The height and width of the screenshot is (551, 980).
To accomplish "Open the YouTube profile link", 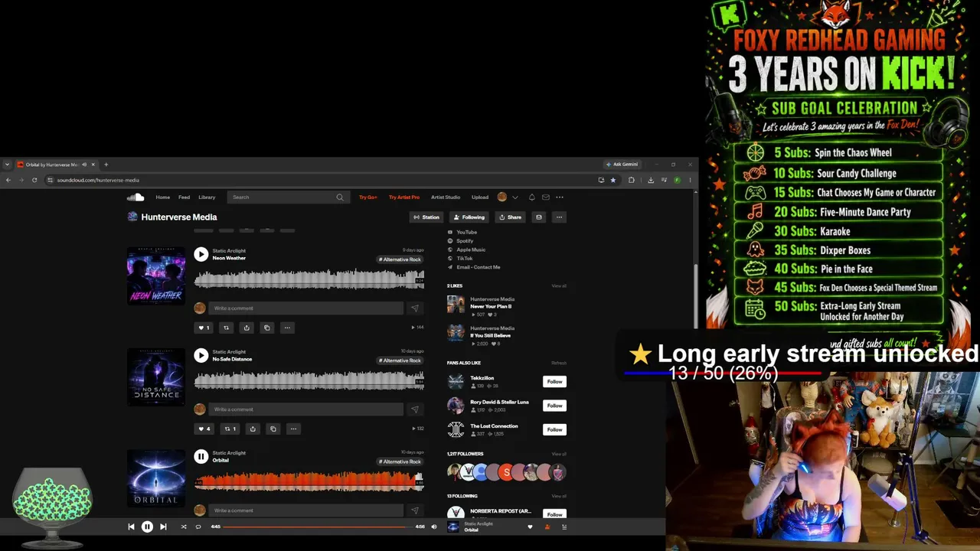I will point(466,232).
